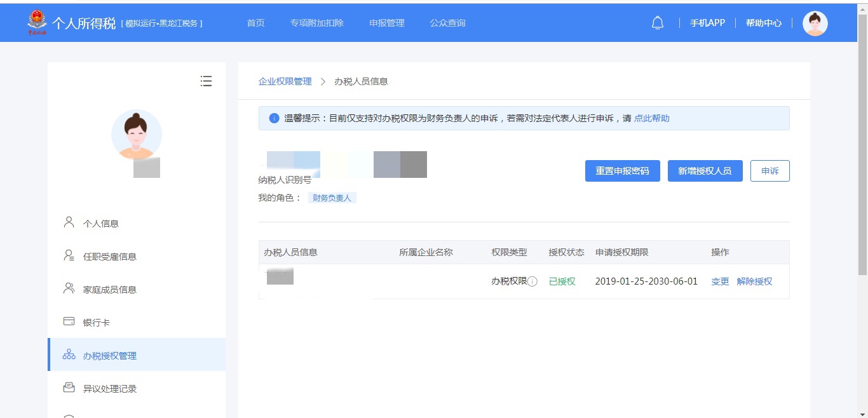Click the tax emblem logo
The width and height of the screenshot is (868, 418).
click(37, 23)
